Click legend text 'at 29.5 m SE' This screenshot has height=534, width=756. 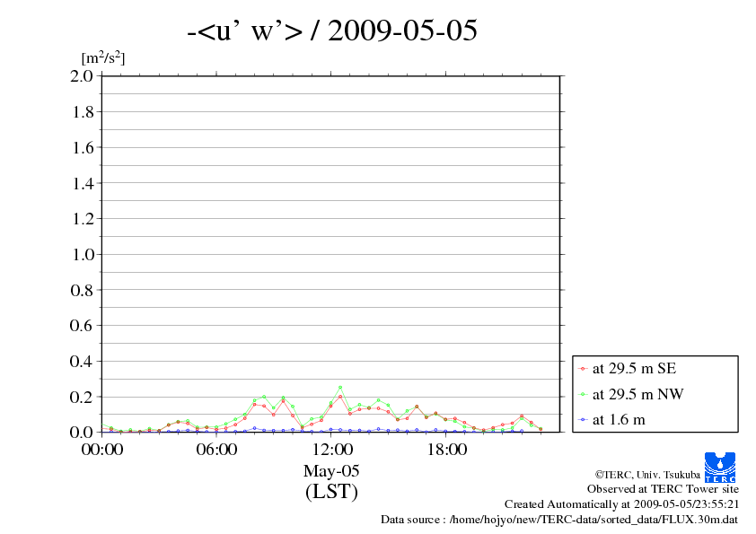[635, 369]
